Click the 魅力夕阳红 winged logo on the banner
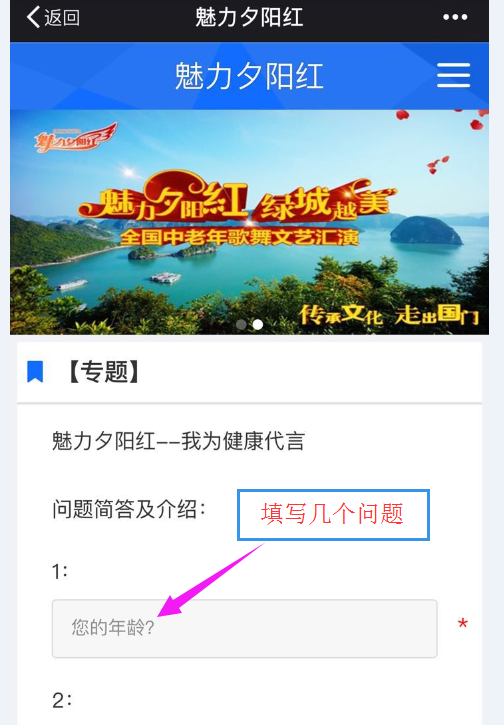This screenshot has width=504, height=725. coord(75,138)
